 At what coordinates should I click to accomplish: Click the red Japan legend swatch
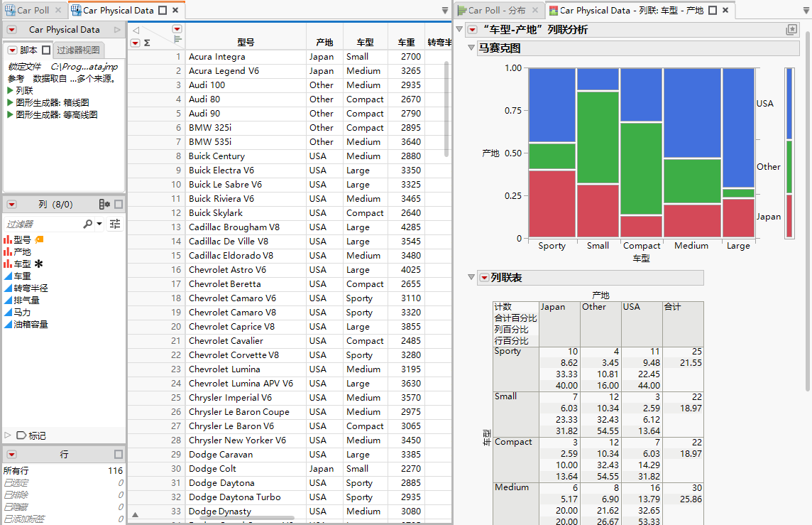click(x=789, y=216)
